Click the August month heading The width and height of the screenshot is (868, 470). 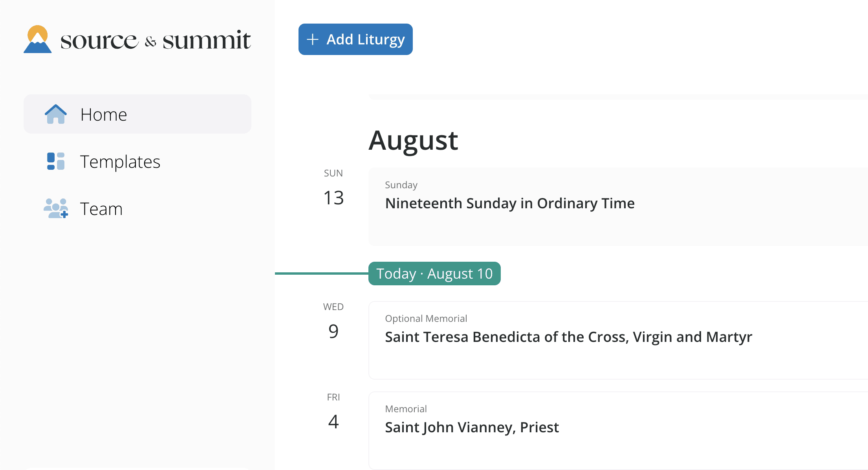413,141
